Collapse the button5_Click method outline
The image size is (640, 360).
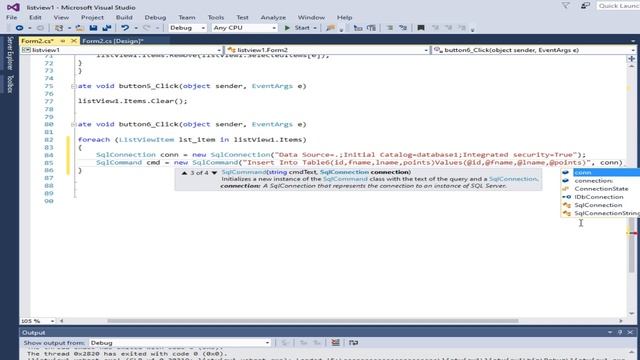(x=73, y=86)
